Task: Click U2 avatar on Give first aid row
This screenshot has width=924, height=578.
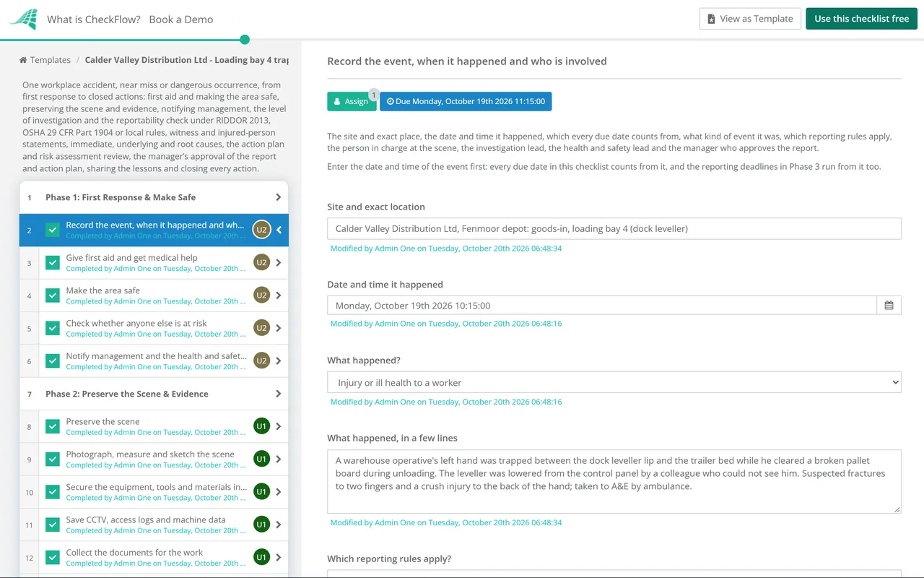Action: click(261, 262)
